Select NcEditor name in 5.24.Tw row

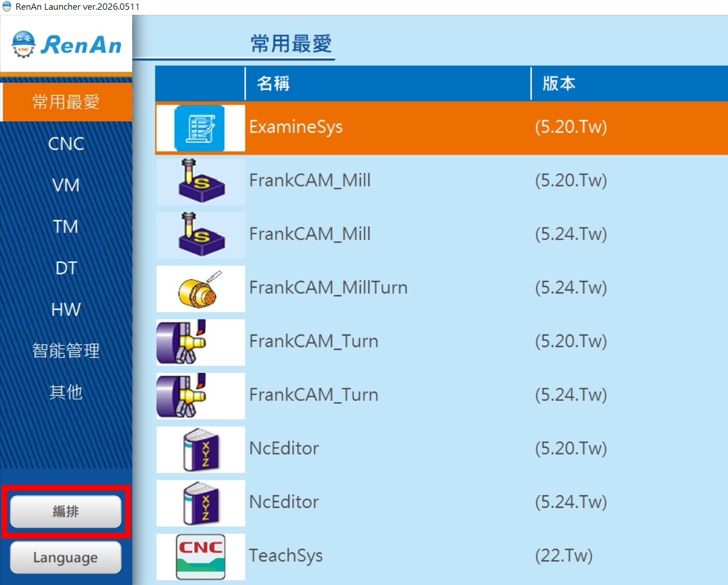(284, 502)
